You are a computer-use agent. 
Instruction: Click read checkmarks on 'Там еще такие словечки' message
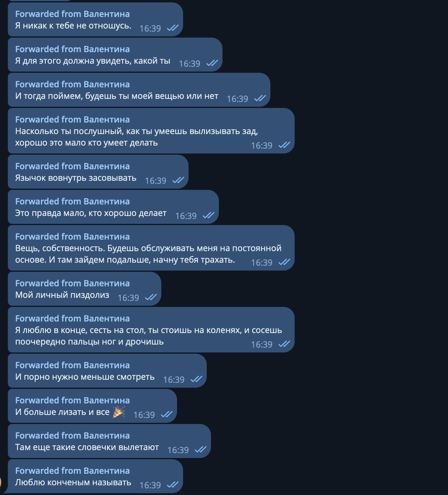click(201, 450)
